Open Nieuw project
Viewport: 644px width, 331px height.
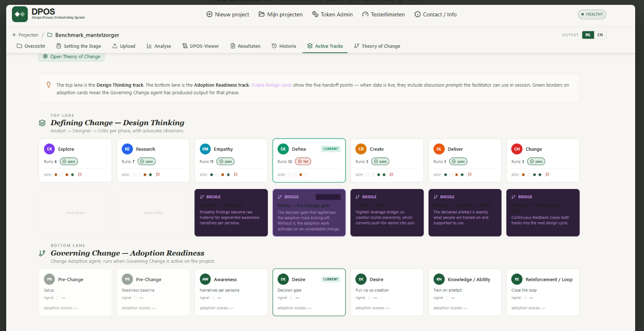coord(228,15)
